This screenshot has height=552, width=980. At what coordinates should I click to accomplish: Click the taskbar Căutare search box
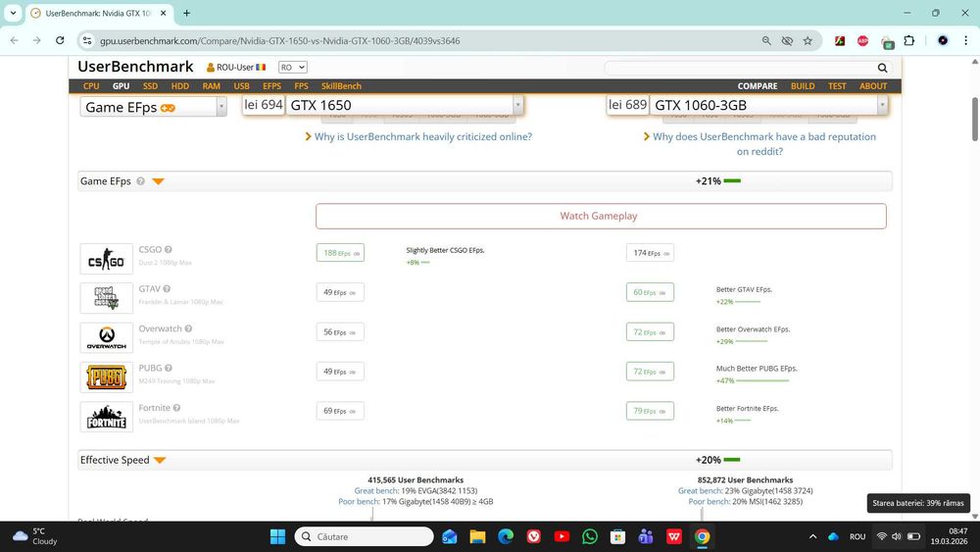pyautogui.click(x=364, y=536)
